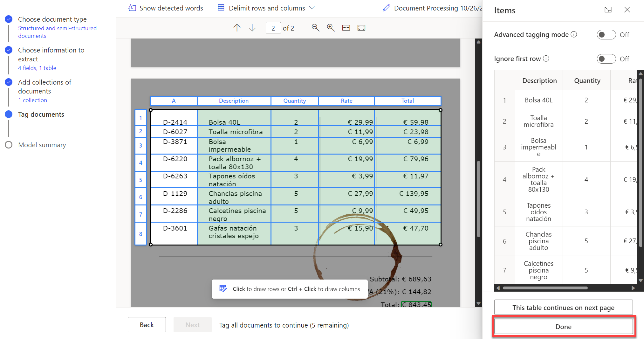644x339 pixels.
Task: Open the 1 collection link
Action: point(33,100)
